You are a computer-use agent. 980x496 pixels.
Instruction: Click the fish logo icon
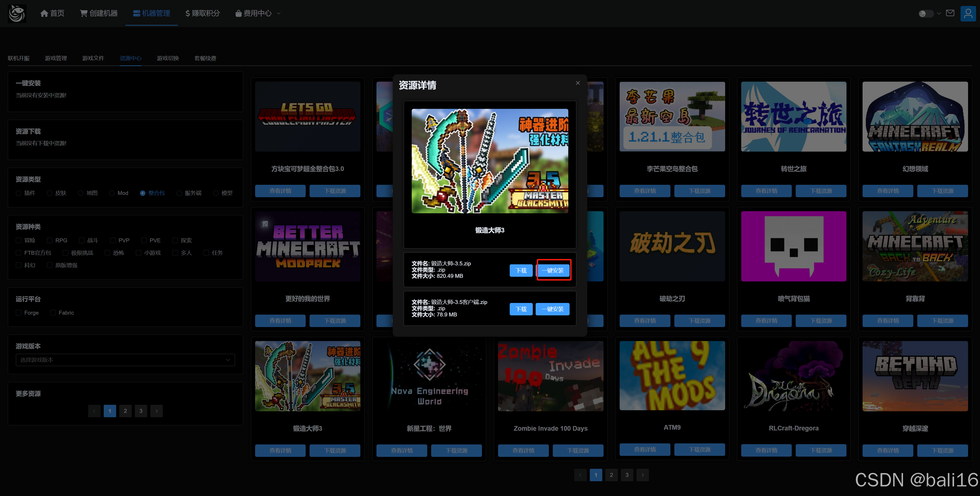pos(17,13)
